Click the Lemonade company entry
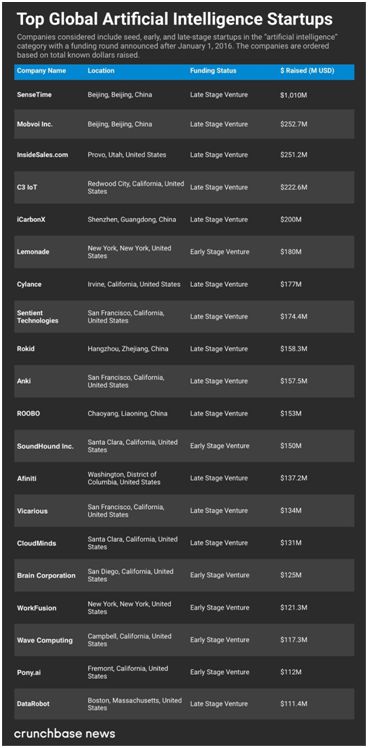The width and height of the screenshot is (368, 748). [33, 252]
